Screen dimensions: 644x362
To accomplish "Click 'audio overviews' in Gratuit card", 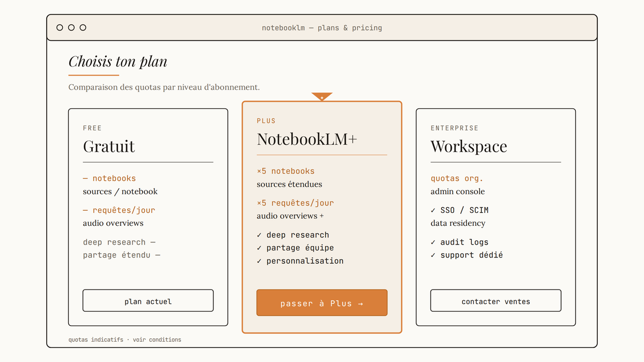I will [113, 223].
